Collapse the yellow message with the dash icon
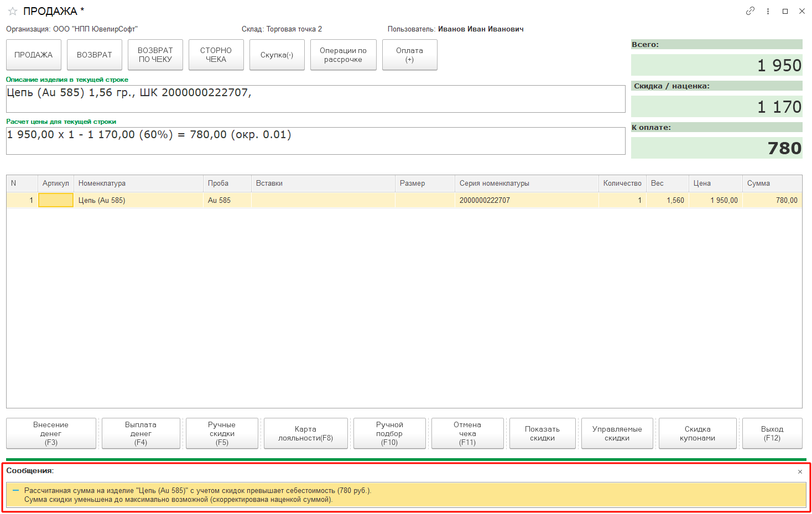Viewport: 812px width, 514px height. 15,490
